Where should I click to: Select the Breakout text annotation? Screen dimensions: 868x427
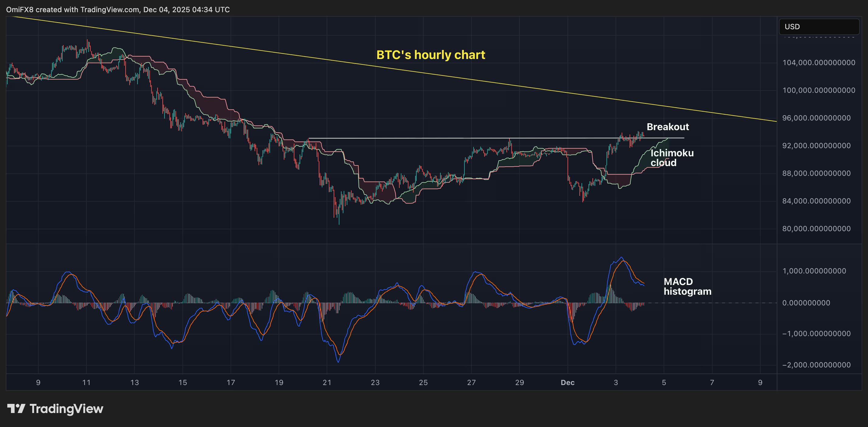(668, 127)
